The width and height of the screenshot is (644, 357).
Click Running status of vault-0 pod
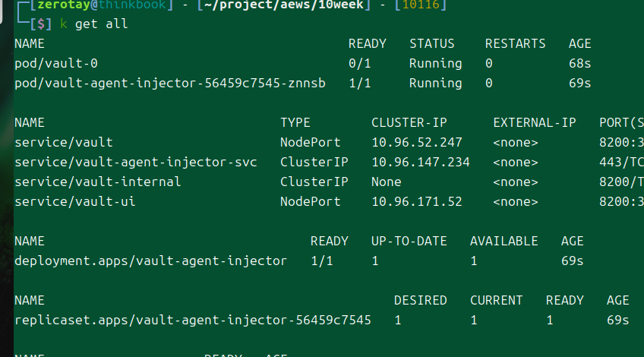click(x=436, y=63)
